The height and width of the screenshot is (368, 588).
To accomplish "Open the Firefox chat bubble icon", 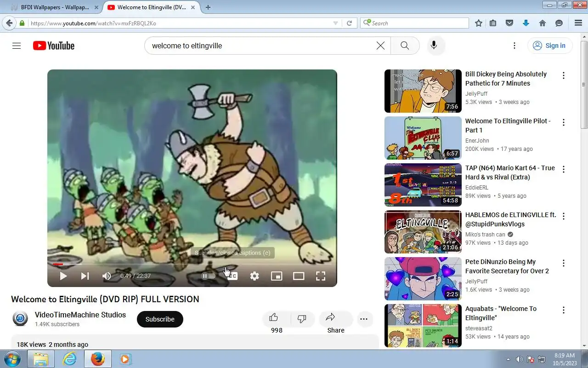I will tap(559, 23).
